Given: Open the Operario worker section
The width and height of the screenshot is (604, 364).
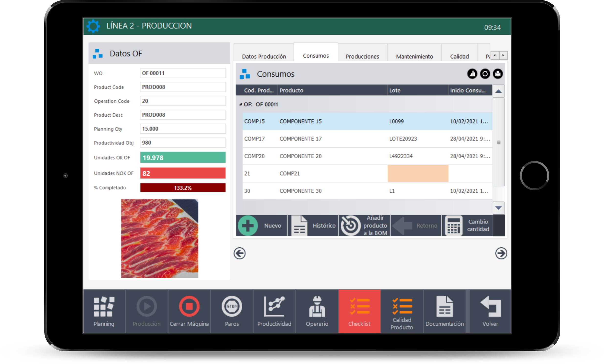Looking at the screenshot, I should (317, 311).
